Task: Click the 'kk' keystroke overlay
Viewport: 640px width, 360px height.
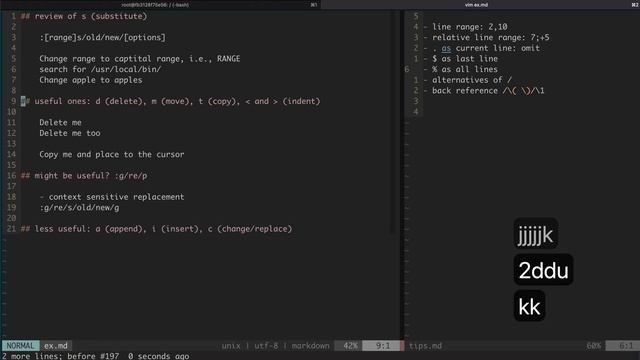Action: (x=529, y=306)
